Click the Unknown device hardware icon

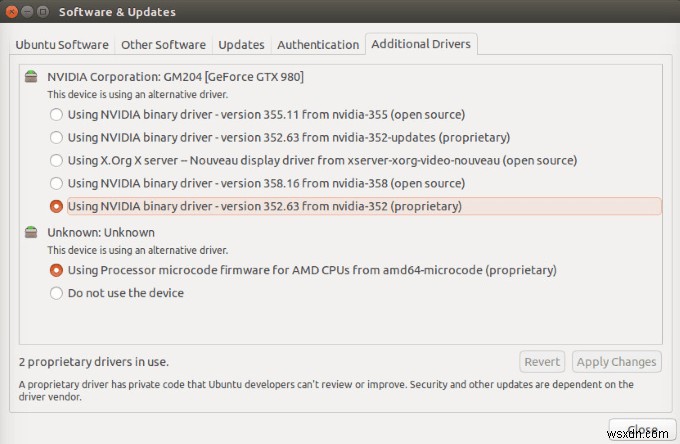tap(31, 232)
